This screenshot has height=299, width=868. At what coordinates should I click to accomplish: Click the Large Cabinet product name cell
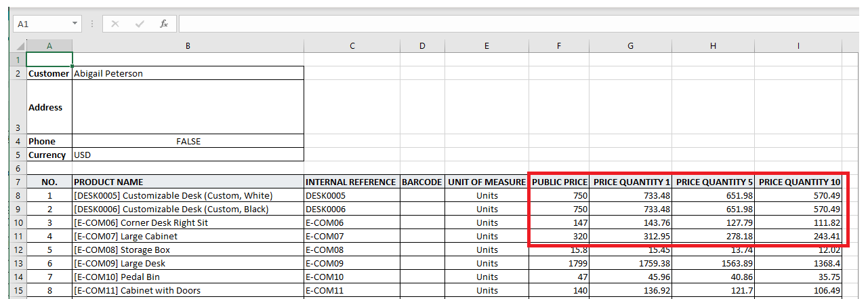tap(188, 236)
